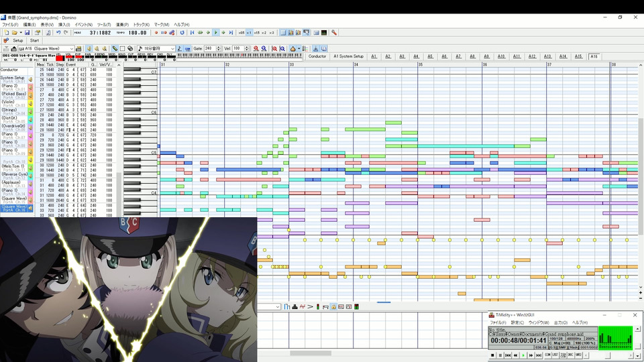Image resolution: width=644 pixels, height=362 pixels.
Task: Click the Start button
Action: pos(34,41)
